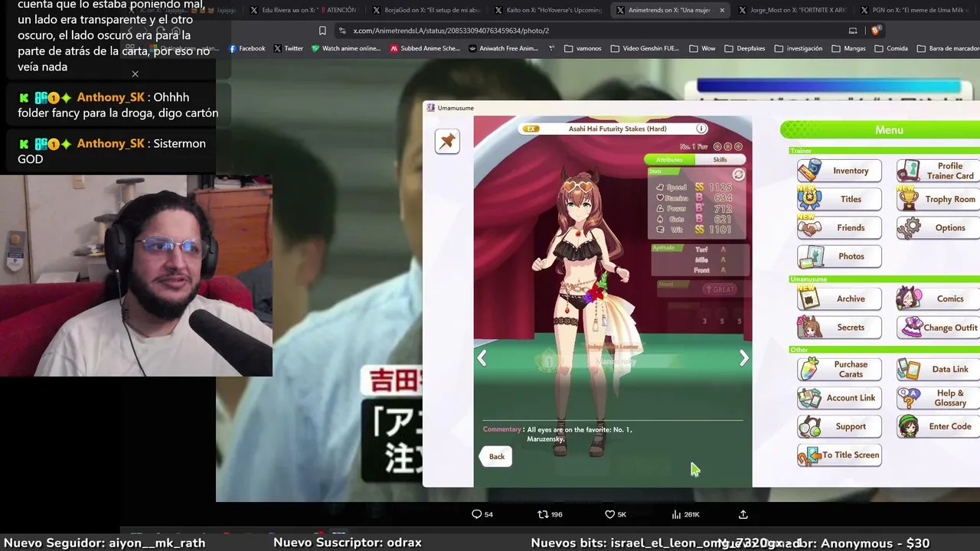This screenshot has width=980, height=551.
Task: Go to the previous character with the left arrow
Action: tap(482, 358)
